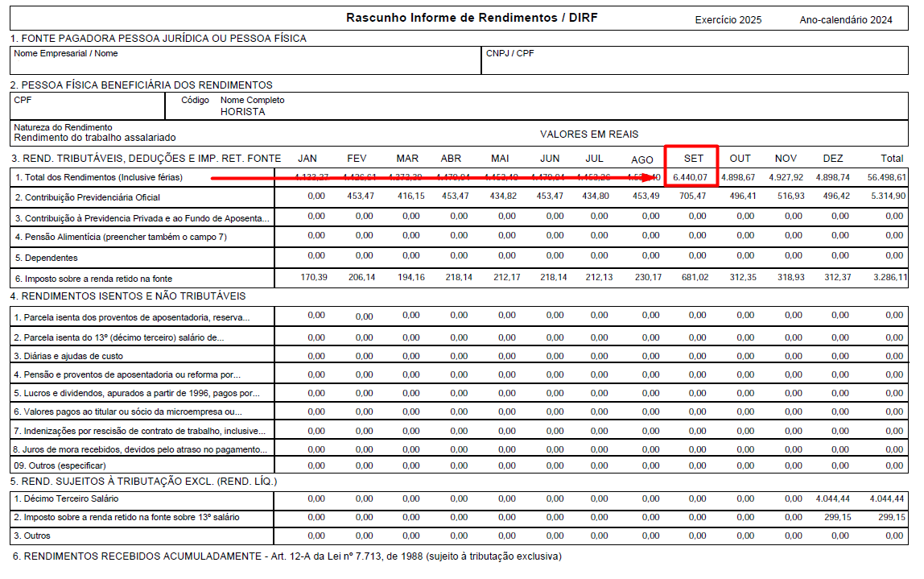
Task: Click row label '2. Contribuição Previdenciária Oficial'
Action: (x=88, y=197)
